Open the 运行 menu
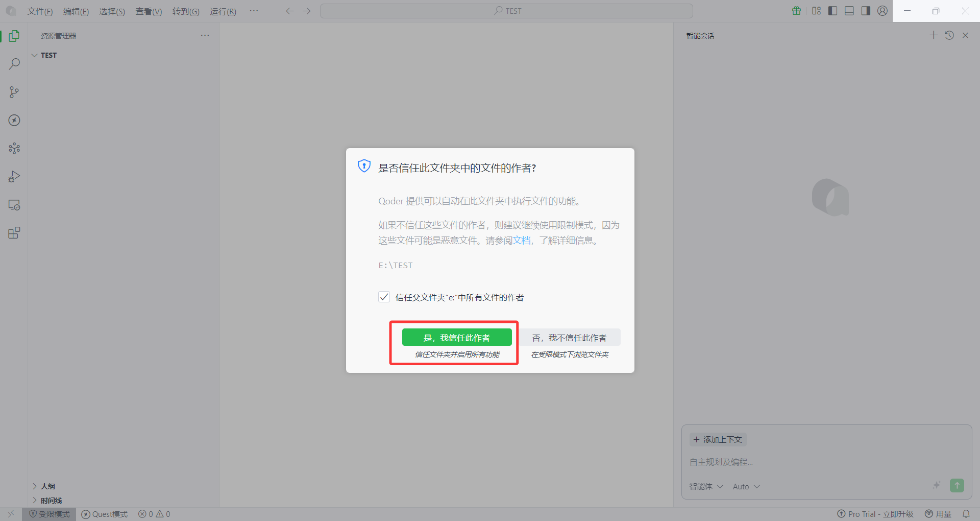Screen dimensions: 980x521 [223, 11]
